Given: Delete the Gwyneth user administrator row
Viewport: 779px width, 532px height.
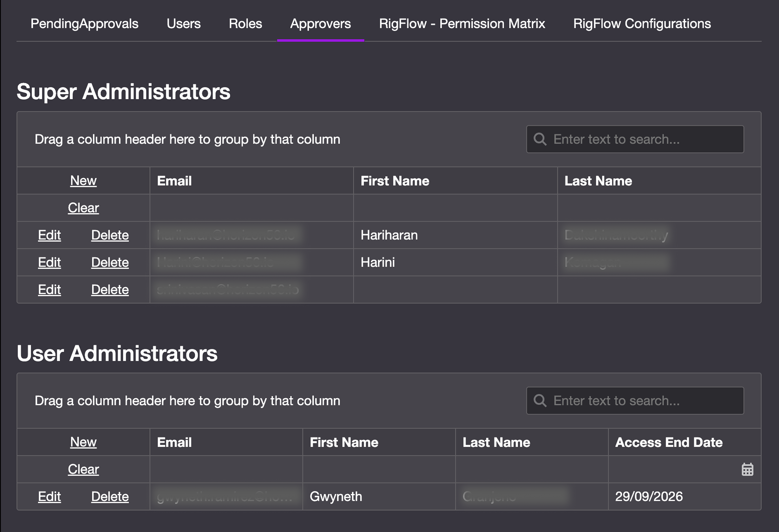Looking at the screenshot, I should [x=110, y=496].
